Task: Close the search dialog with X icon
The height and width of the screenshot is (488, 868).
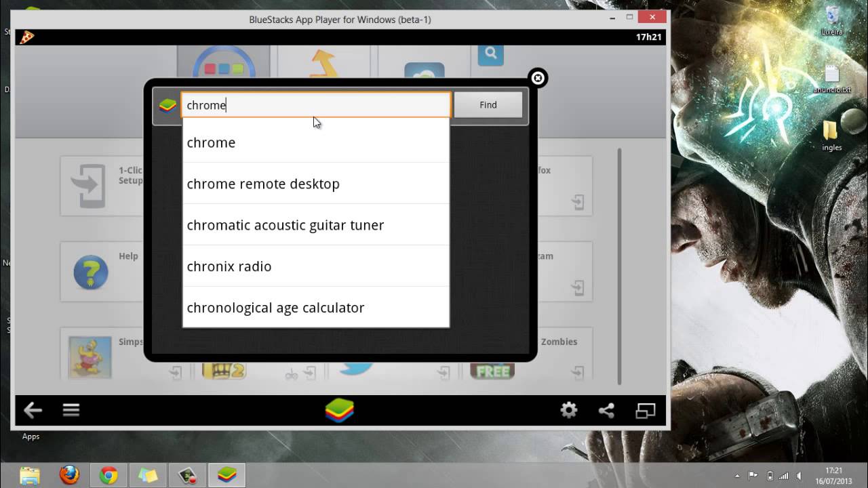Action: click(x=538, y=78)
